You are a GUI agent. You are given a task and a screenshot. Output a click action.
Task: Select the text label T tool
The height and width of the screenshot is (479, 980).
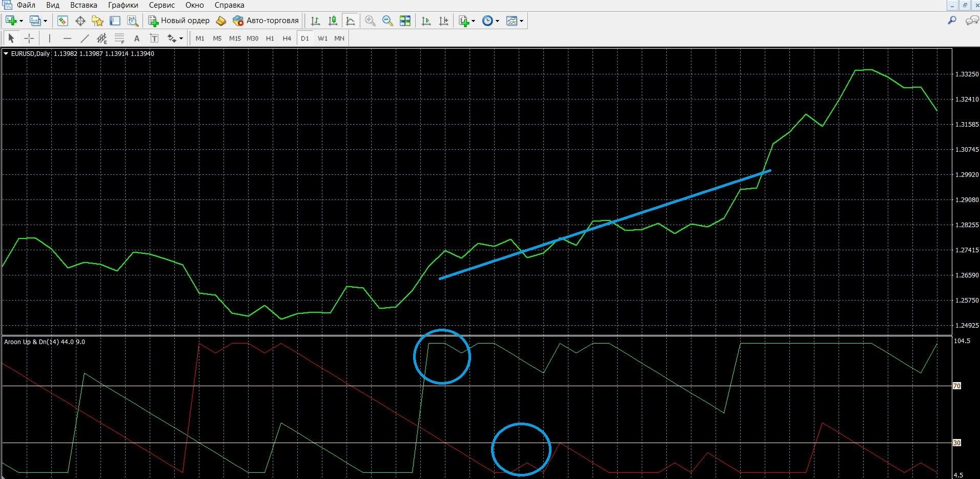coord(154,38)
